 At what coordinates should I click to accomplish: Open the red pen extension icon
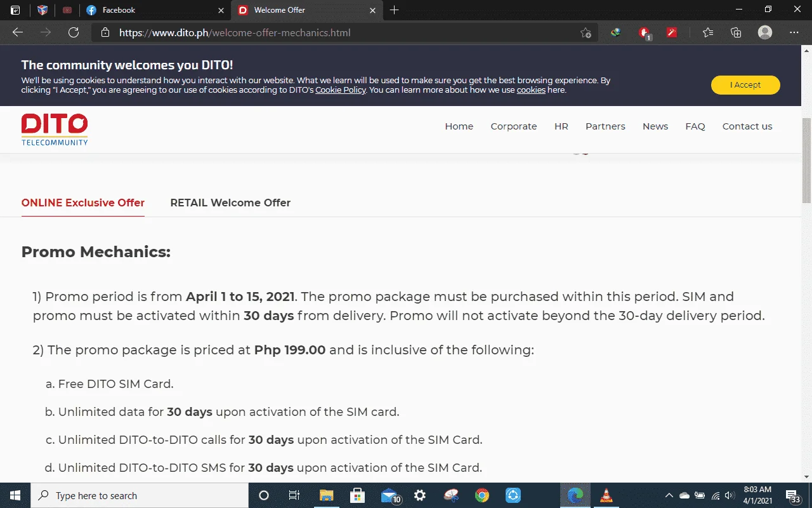pos(672,32)
